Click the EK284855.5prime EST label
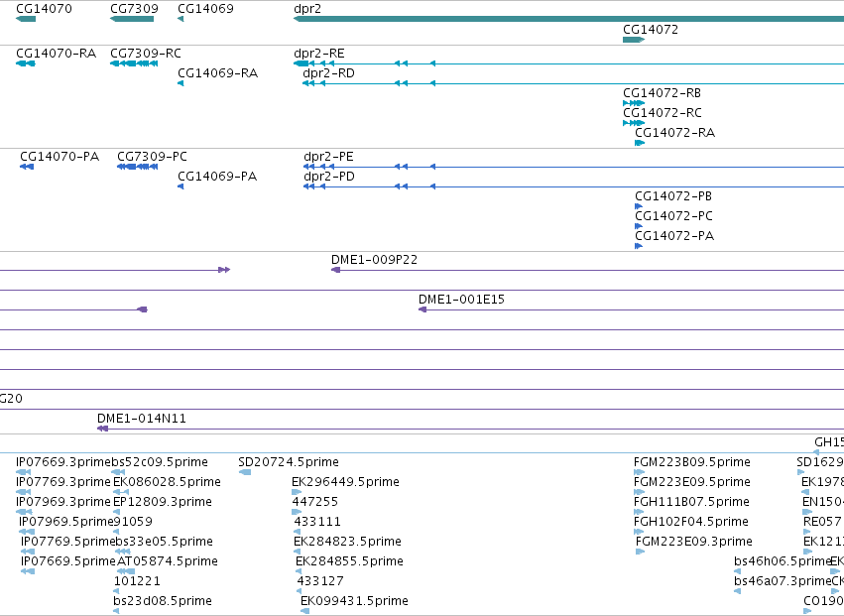844x616 pixels. 349,561
